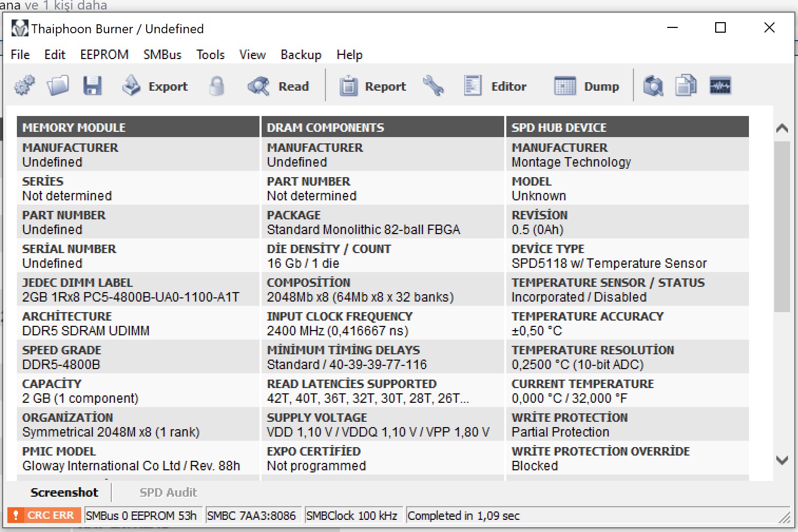Click the CRC ERR warning indicator
This screenshot has height=532, width=798.
click(44, 515)
